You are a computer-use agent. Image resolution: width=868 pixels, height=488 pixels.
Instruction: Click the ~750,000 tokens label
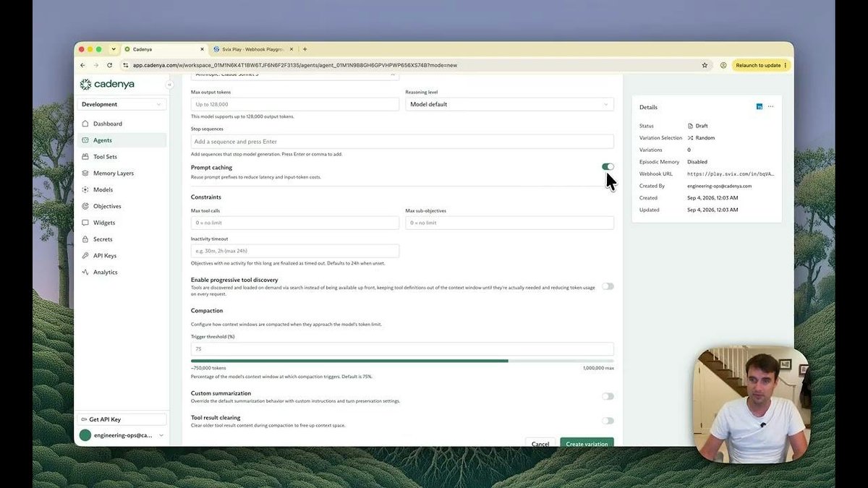click(x=208, y=368)
